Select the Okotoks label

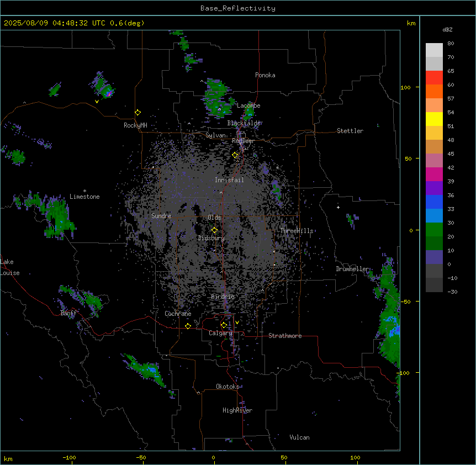click(x=228, y=387)
